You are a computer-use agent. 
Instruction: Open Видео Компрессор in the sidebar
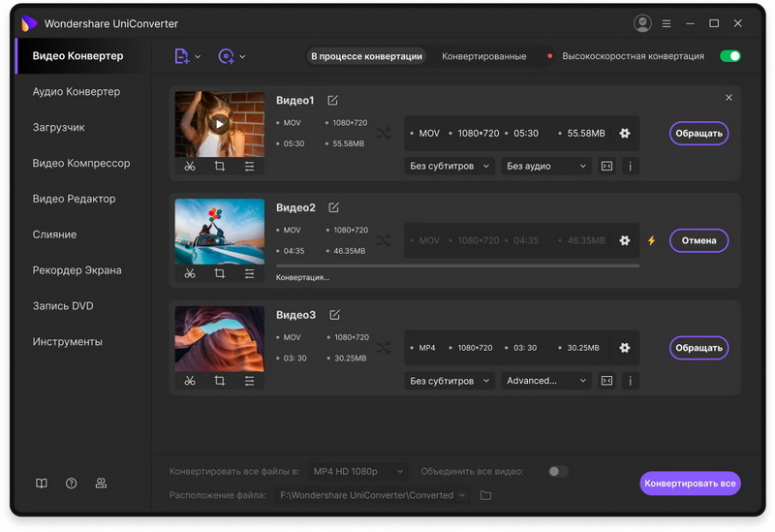81,164
